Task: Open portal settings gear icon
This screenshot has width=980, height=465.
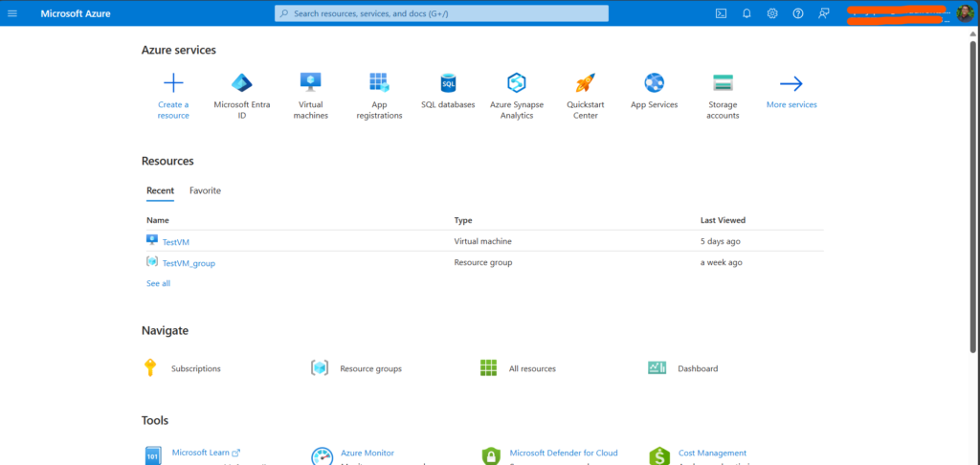Action: coord(772,13)
